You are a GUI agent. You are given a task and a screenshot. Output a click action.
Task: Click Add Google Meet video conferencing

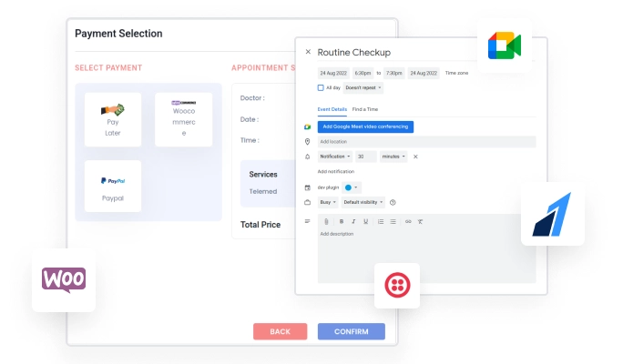click(365, 126)
